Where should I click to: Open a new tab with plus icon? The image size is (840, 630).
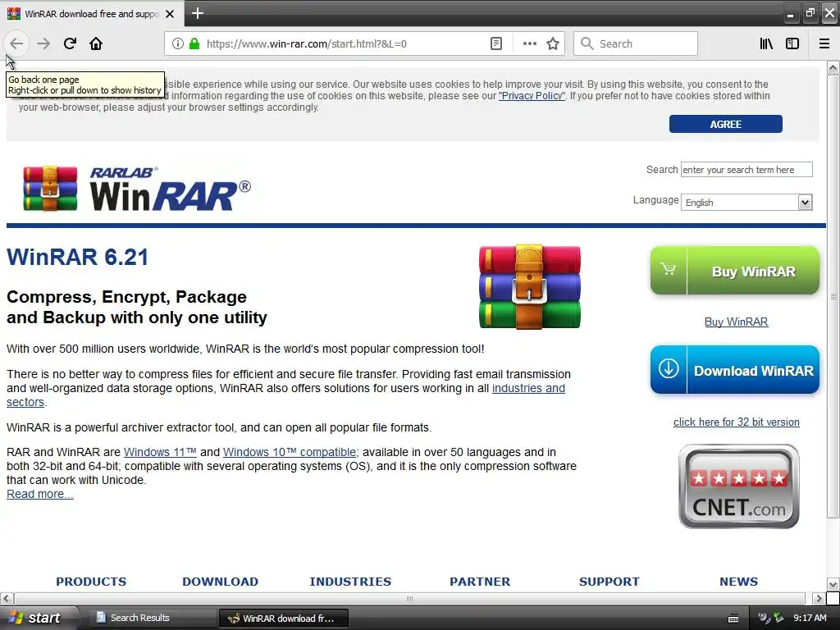[x=197, y=13]
